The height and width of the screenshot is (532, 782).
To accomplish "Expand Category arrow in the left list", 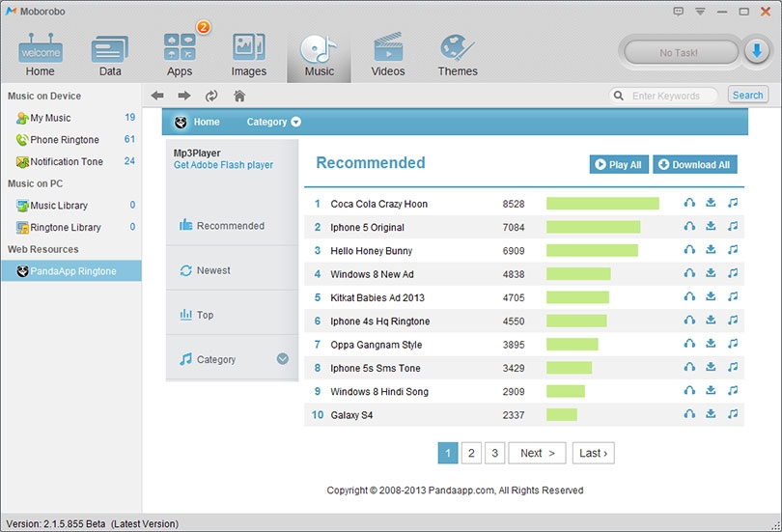I will (282, 359).
